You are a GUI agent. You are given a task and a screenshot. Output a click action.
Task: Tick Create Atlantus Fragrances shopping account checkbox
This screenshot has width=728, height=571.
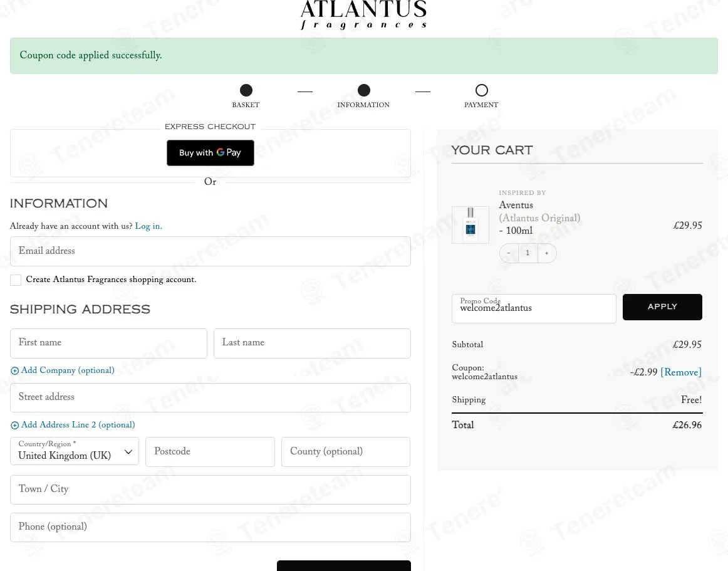(16, 280)
